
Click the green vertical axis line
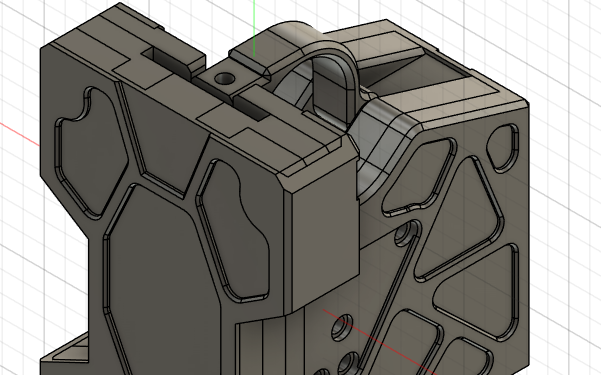pos(255,28)
